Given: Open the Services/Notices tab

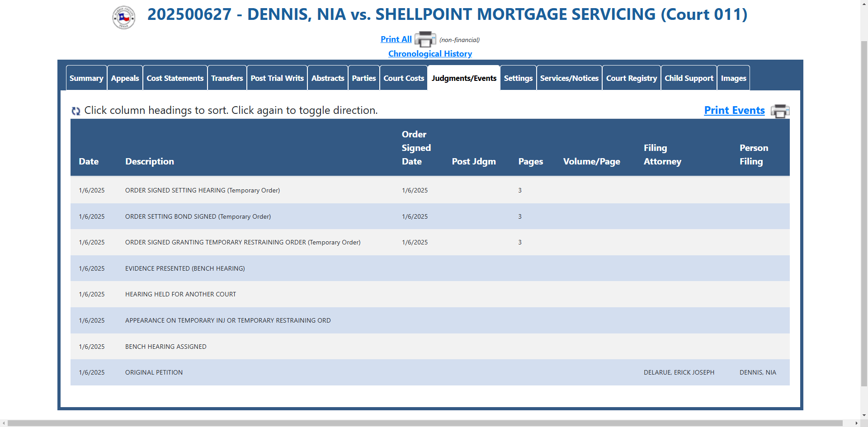Looking at the screenshot, I should pyautogui.click(x=569, y=78).
